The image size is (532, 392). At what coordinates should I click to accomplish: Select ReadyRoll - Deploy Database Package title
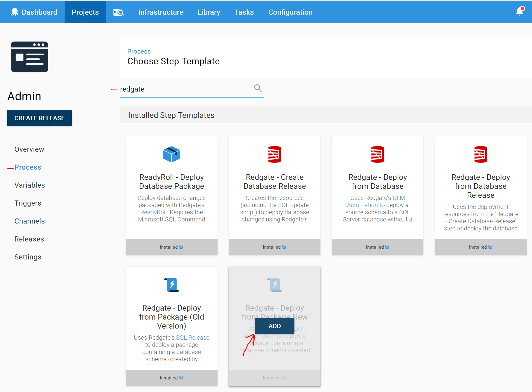click(172, 182)
